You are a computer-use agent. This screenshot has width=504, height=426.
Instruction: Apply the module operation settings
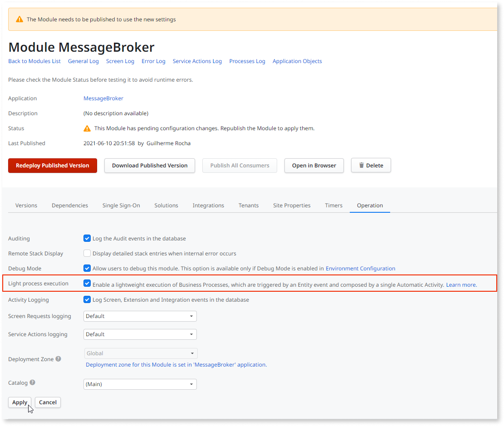[x=20, y=402]
